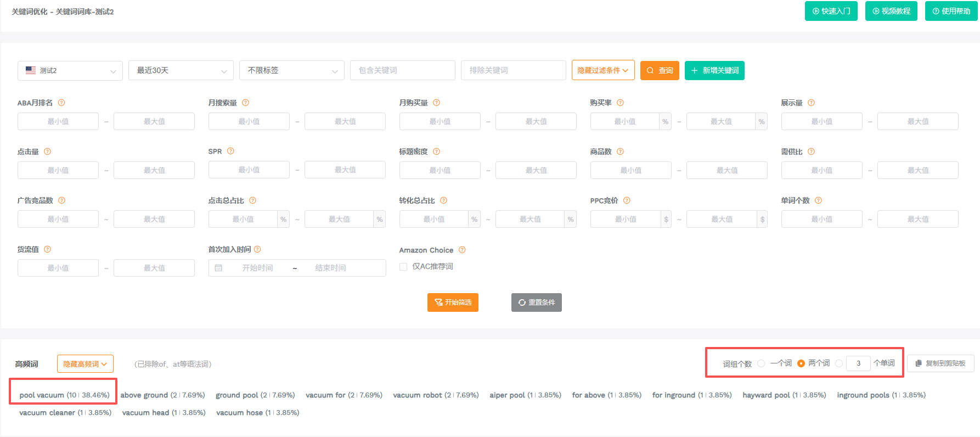980x437 pixels.
Task: Open the 视频教程 video tutorial button
Action: (x=891, y=11)
